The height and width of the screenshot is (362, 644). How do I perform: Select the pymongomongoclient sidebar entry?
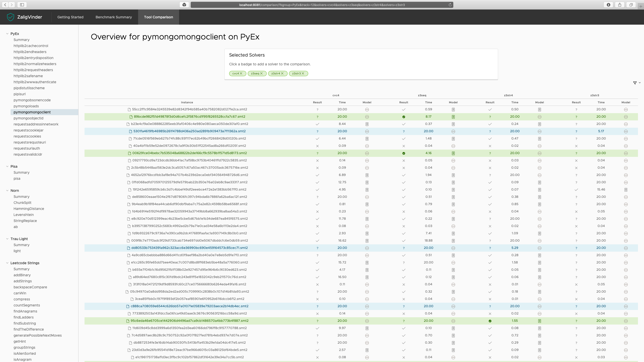(x=44, y=112)
